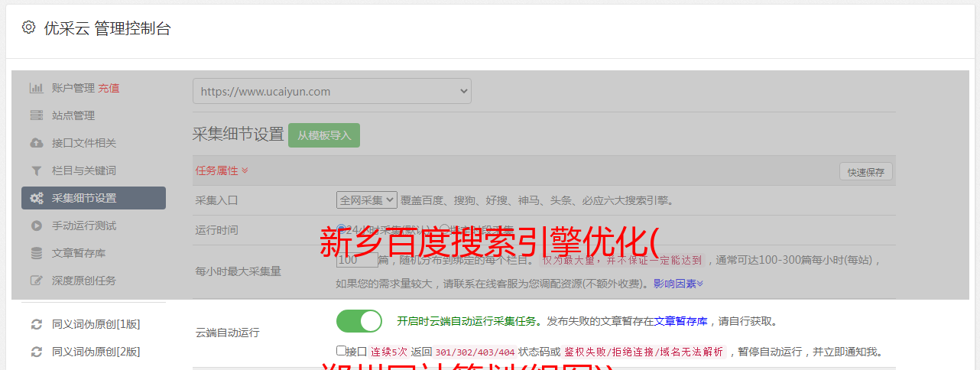Open the blue 文章暂存库 link in description
This screenshot has height=370, width=980.
point(680,321)
